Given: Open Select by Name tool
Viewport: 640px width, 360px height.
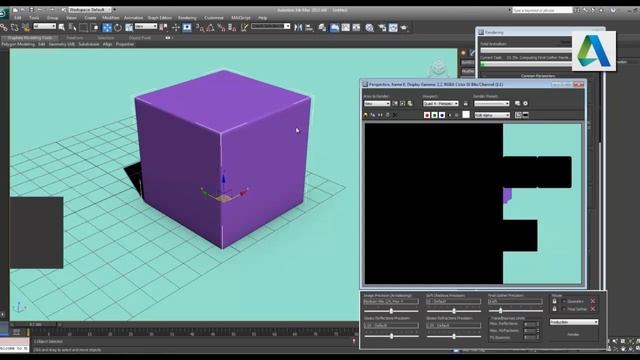Looking at the screenshot, I should pos(72,27).
